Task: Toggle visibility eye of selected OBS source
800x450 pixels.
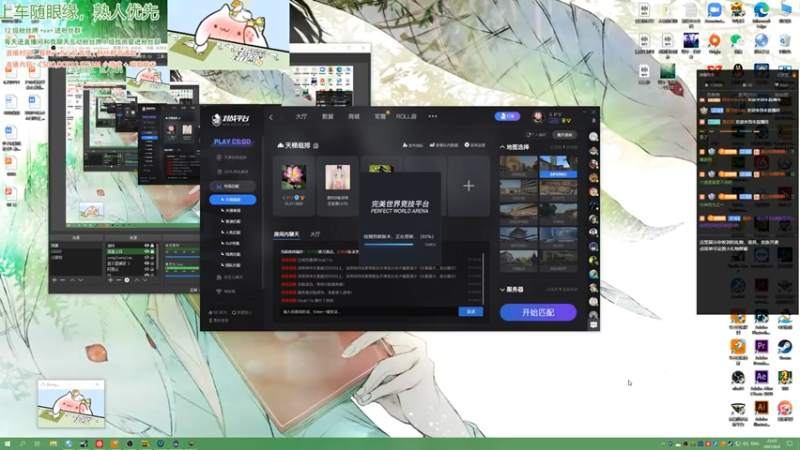Action: pos(146,251)
